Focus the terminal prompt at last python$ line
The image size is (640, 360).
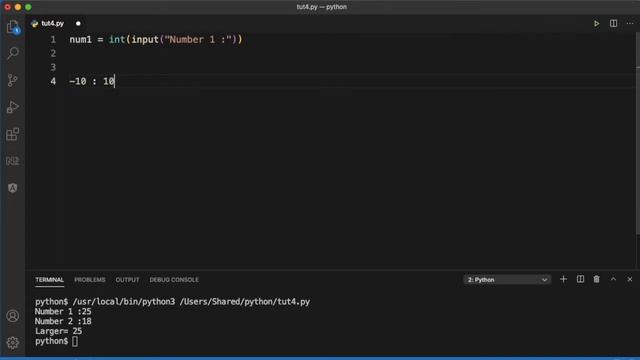pos(56,341)
